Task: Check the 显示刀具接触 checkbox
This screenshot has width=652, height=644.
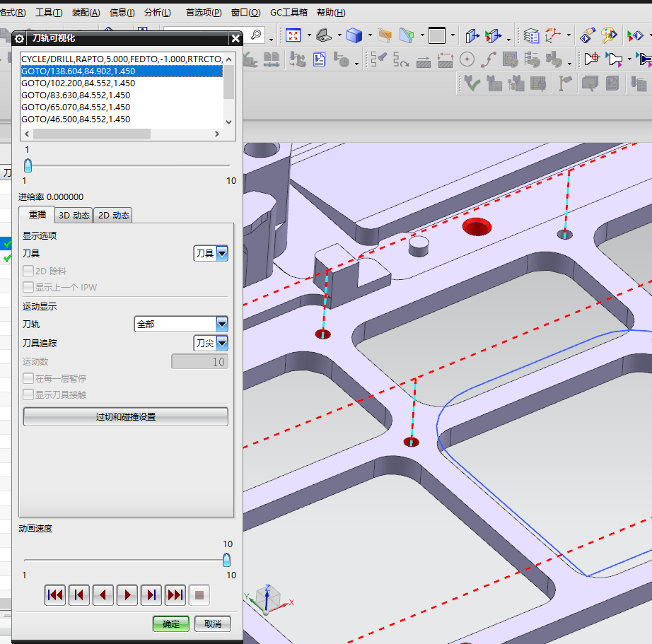Action: (x=29, y=395)
